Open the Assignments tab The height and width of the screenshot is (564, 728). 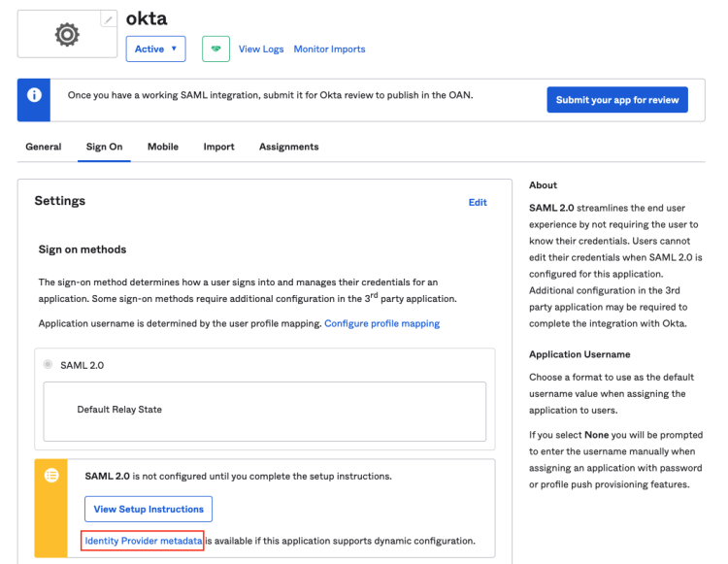point(289,147)
